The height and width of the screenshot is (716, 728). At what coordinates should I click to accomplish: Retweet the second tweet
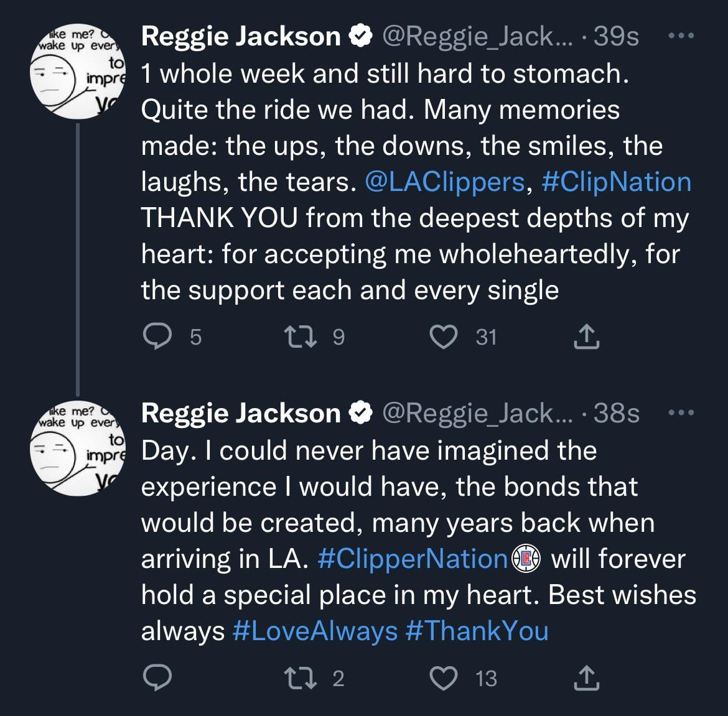pos(299,678)
